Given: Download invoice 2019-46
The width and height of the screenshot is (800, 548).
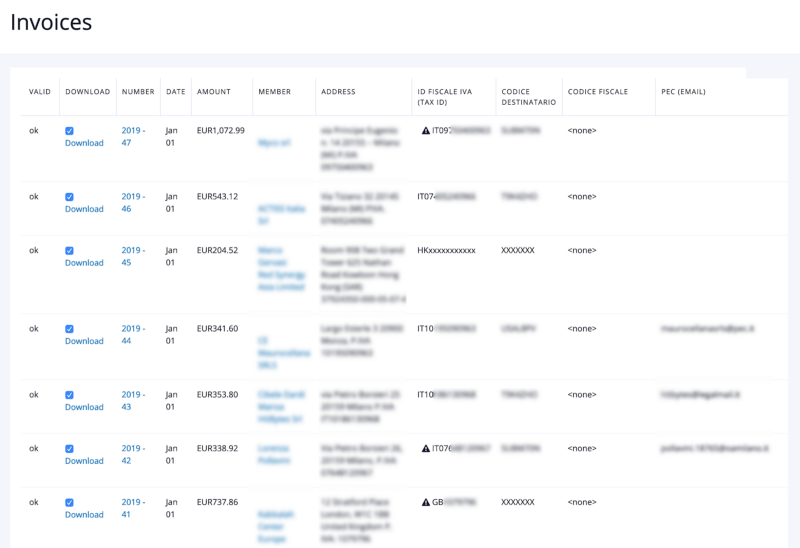Looking at the screenshot, I should [x=84, y=209].
